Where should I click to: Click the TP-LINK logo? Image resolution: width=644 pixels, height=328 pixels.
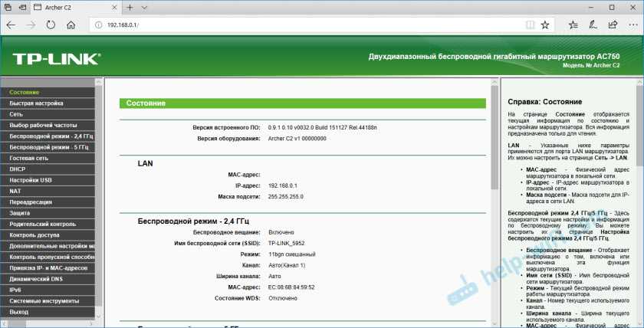tap(56, 59)
